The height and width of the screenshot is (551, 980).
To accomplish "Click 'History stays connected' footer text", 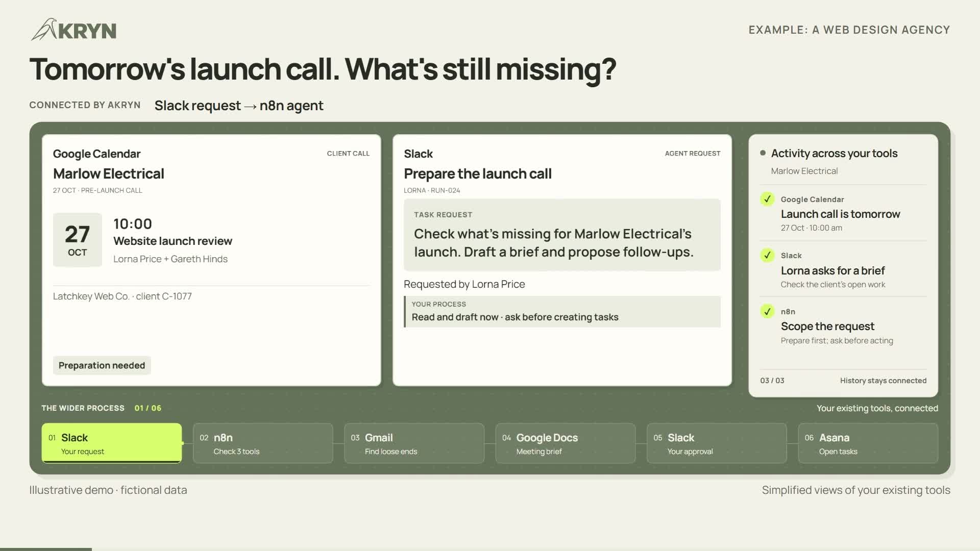I will point(883,381).
